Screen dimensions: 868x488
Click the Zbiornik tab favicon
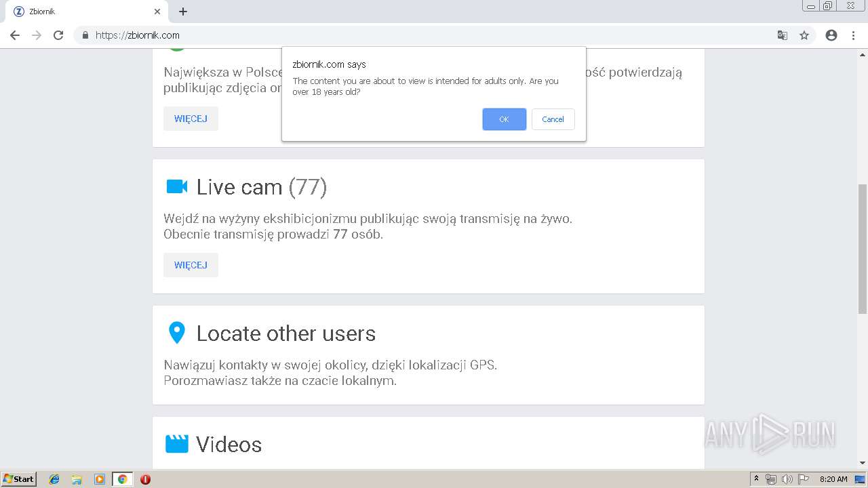point(19,12)
